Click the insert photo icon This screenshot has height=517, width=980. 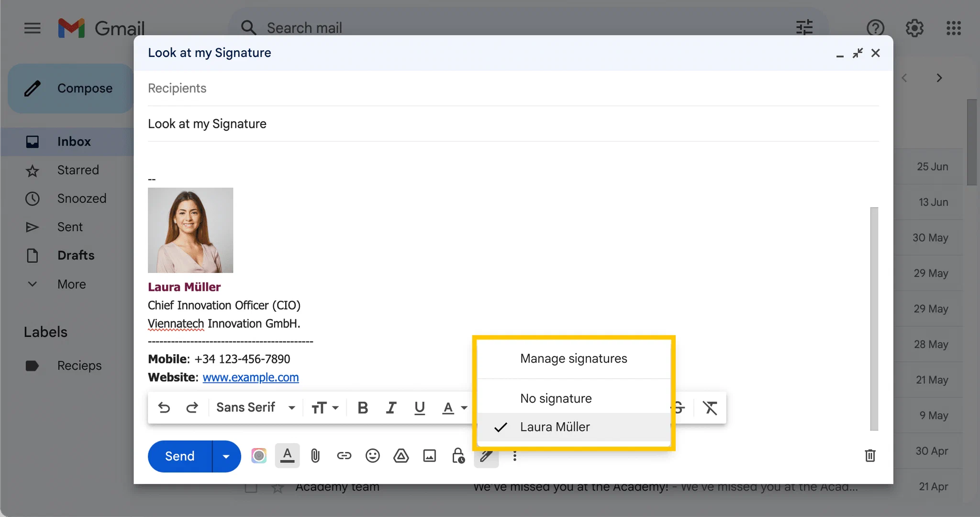point(430,456)
